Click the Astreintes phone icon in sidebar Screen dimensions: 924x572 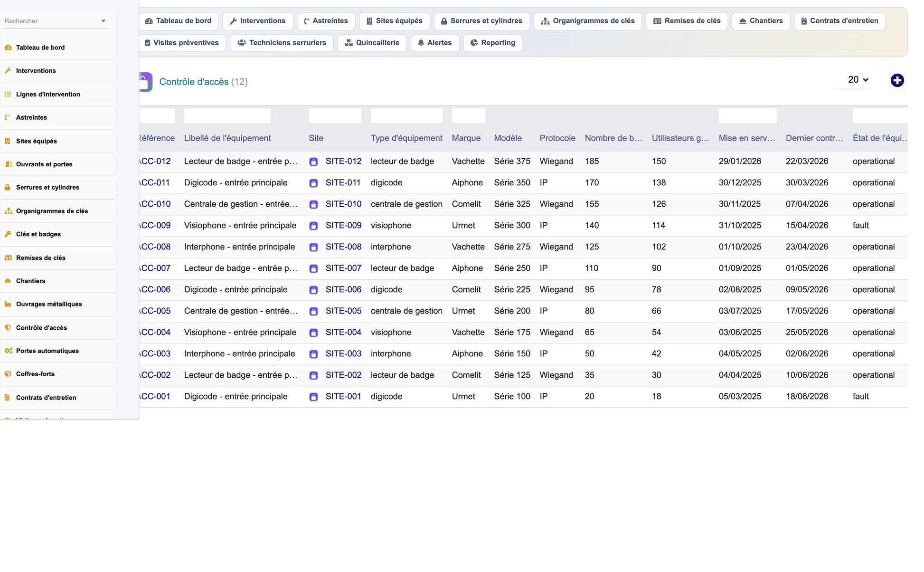pyautogui.click(x=8, y=117)
